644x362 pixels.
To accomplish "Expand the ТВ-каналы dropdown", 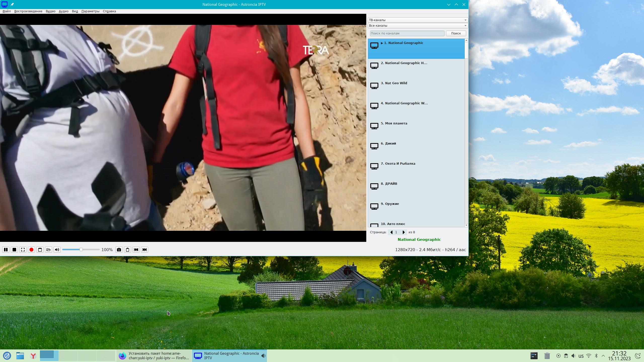I will point(417,20).
